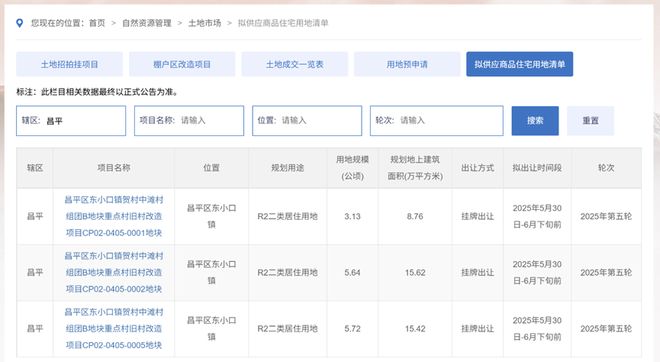Click time period cell in 0002地块 row

pos(537,272)
